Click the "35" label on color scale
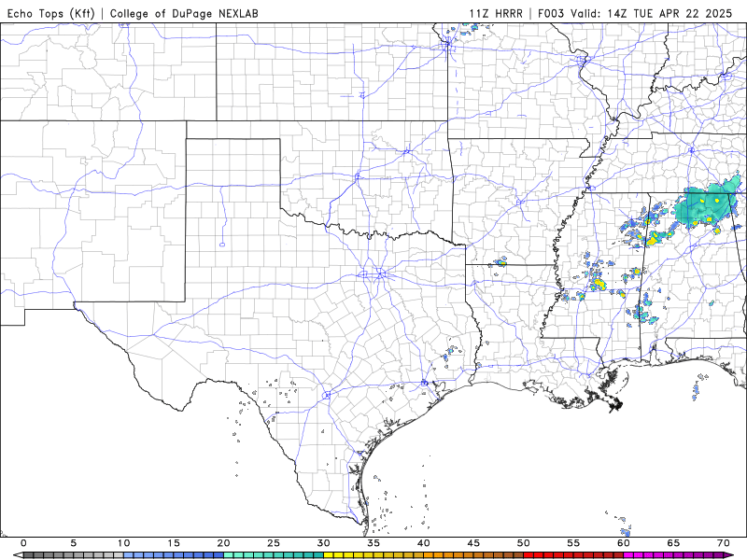The width and height of the screenshot is (747, 560). (373, 543)
